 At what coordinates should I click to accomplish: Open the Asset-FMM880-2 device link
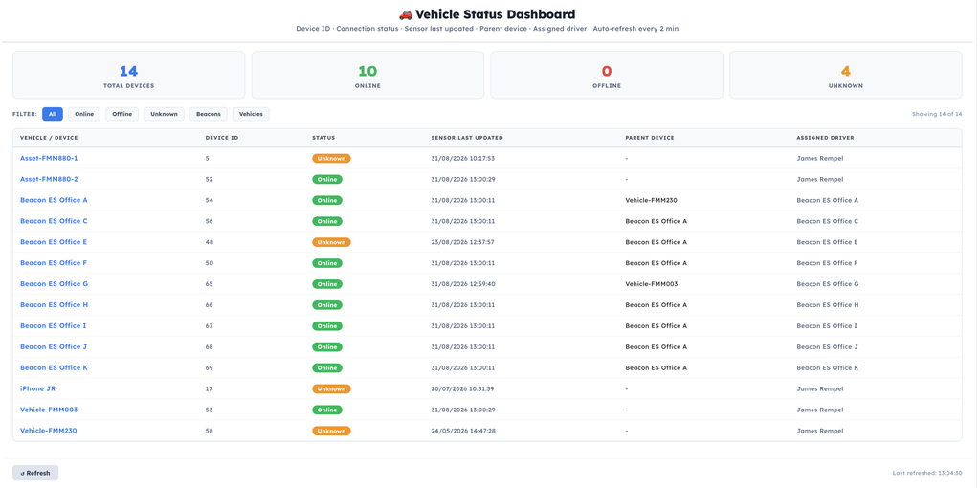click(x=49, y=179)
